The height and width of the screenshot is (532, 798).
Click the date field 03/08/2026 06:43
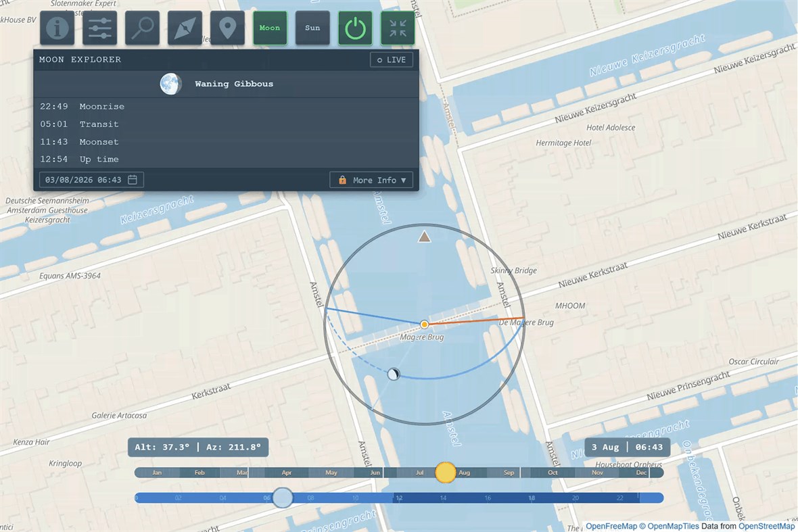pos(91,180)
